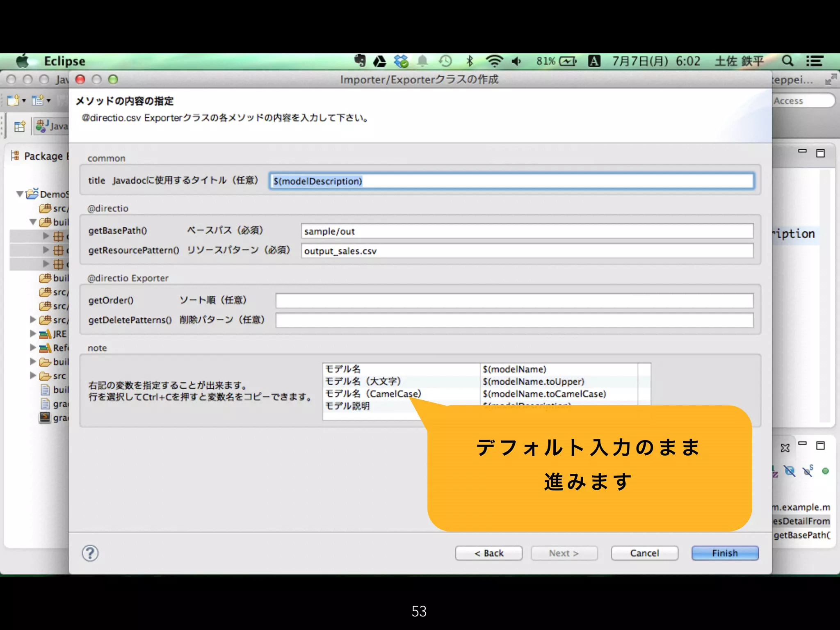This screenshot has width=840, height=630.
Task: Open the Notification Center list icon
Action: point(815,61)
